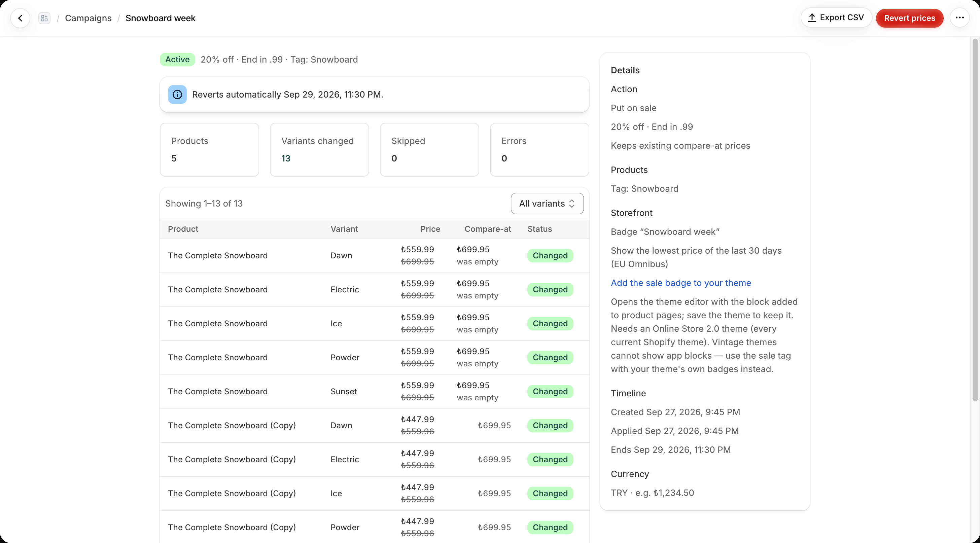Click the Status column header
This screenshot has height=543, width=980.
coord(539,229)
